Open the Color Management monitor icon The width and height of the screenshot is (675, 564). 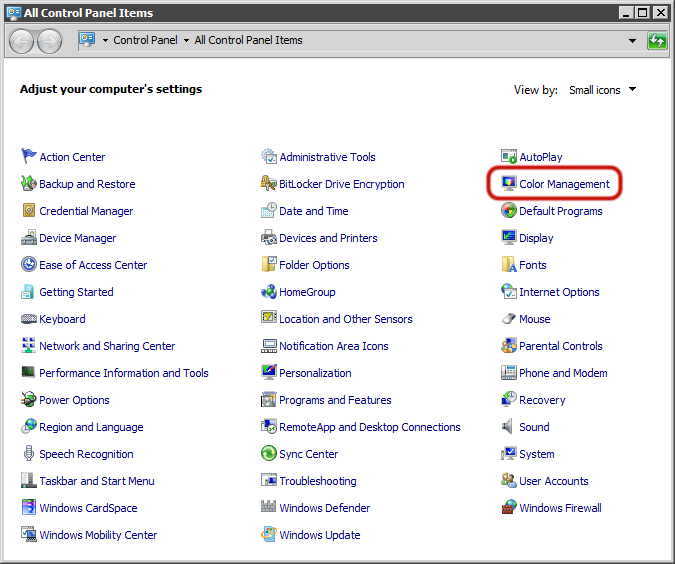(x=508, y=183)
